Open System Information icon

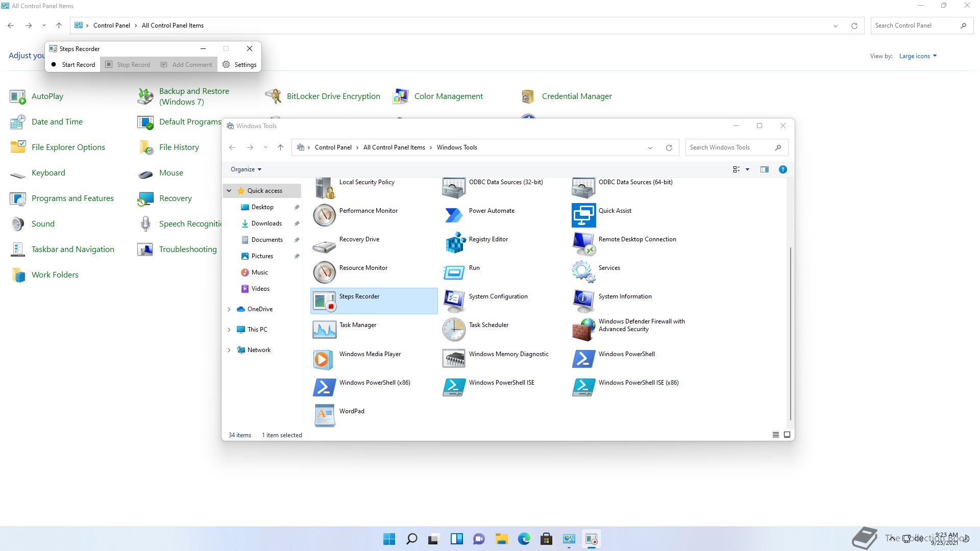tap(583, 301)
